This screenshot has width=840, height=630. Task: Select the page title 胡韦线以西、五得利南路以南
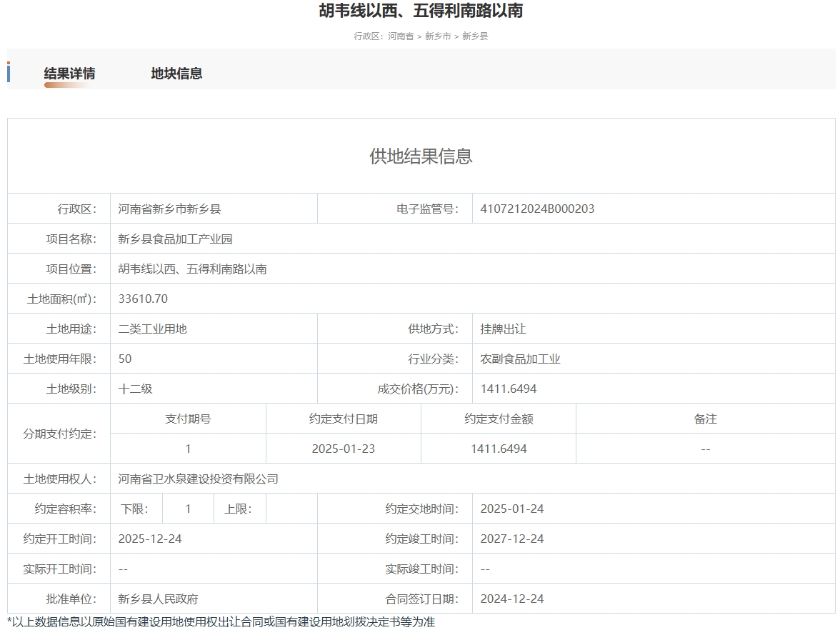coord(421,10)
